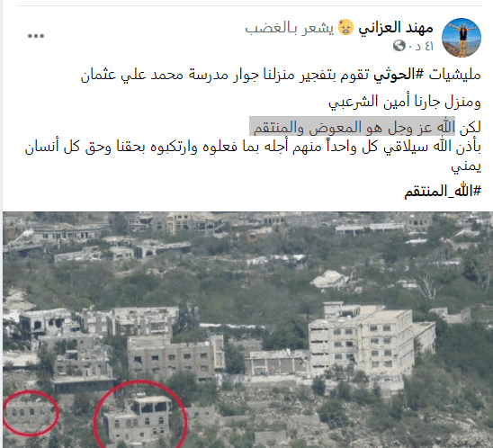This screenshot has width=493, height=448.
Task: Click the ruined buildings at photo's top-left
Action: pos(55,234)
